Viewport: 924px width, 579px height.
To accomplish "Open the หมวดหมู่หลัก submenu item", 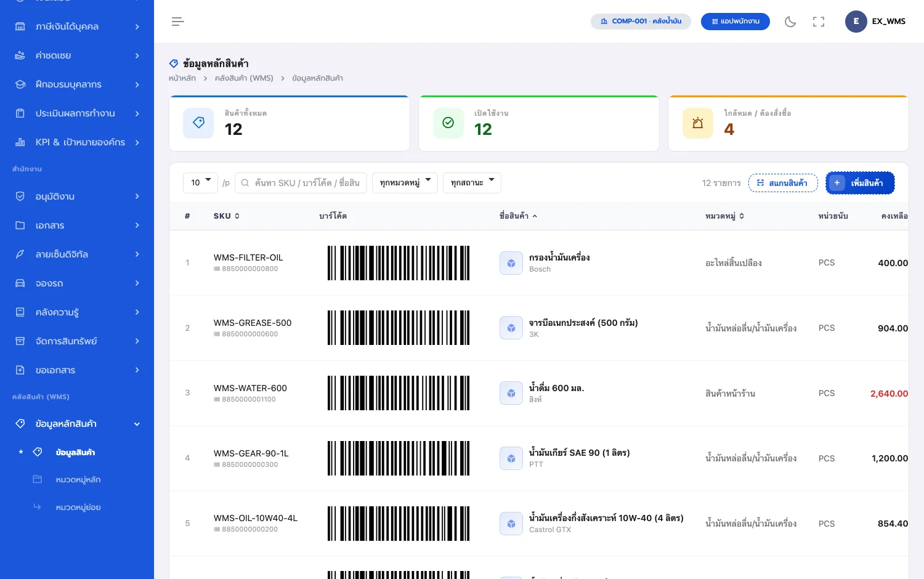I will click(78, 479).
